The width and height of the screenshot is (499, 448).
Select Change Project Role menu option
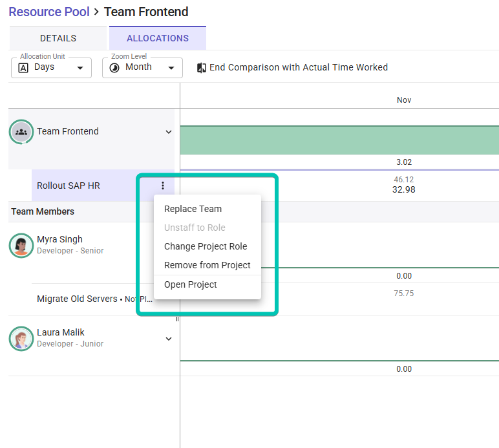point(206,246)
